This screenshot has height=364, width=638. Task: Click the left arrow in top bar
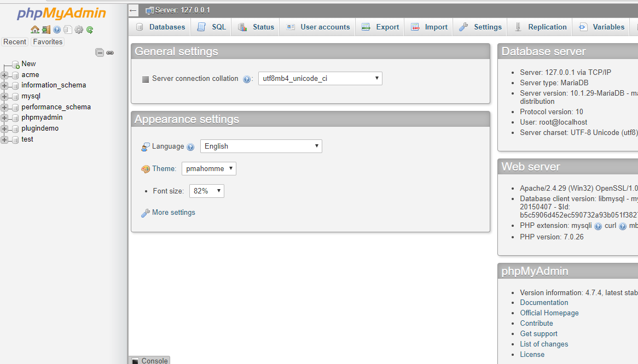(133, 10)
